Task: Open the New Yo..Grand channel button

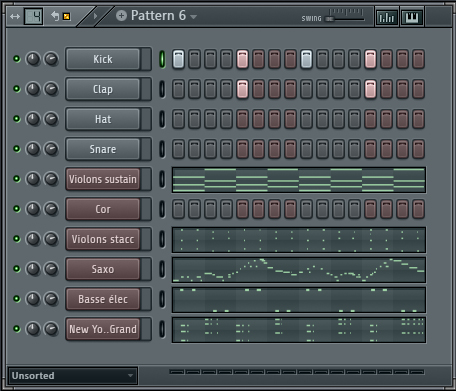Action: (103, 329)
